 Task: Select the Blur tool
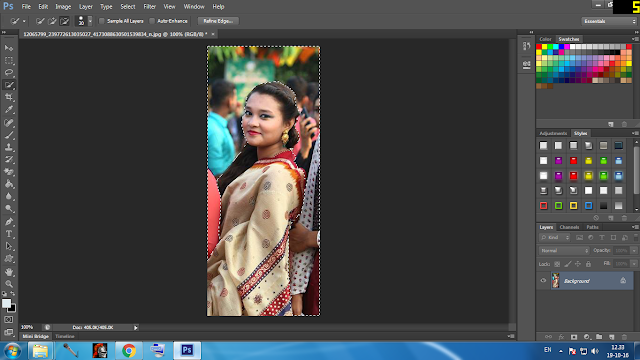pos(9,196)
